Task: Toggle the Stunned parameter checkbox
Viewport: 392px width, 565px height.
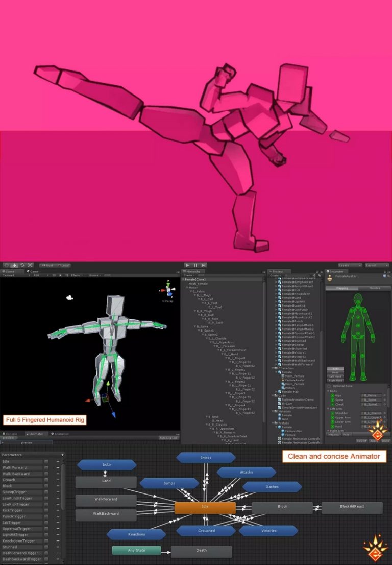Action: pos(46,547)
